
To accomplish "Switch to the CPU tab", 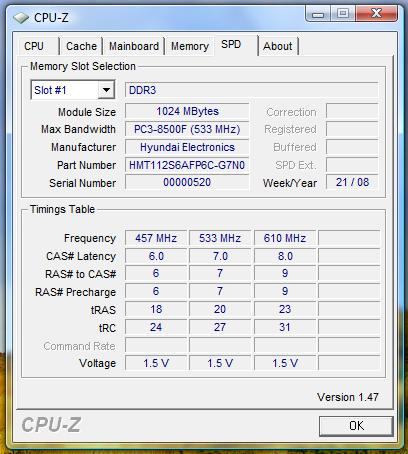I will tap(34, 46).
